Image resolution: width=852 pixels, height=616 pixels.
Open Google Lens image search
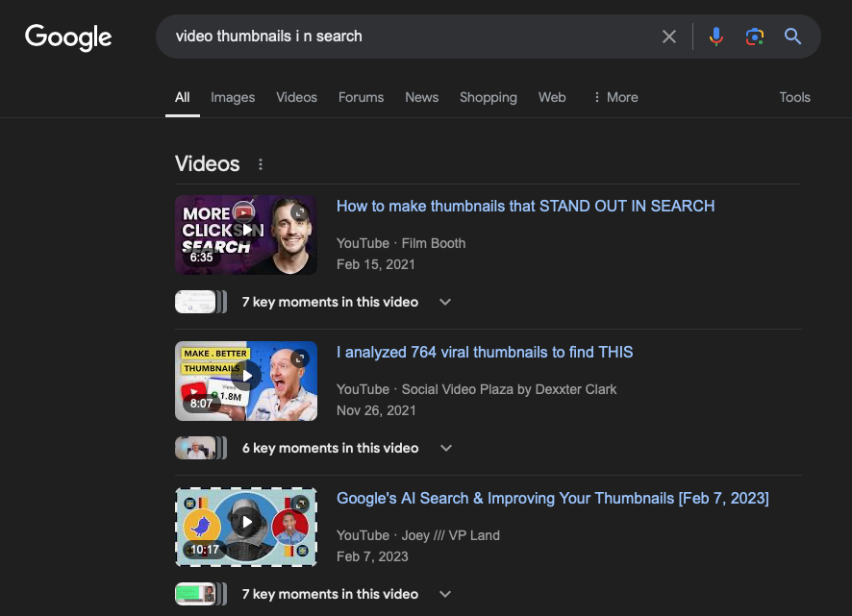[x=754, y=37]
